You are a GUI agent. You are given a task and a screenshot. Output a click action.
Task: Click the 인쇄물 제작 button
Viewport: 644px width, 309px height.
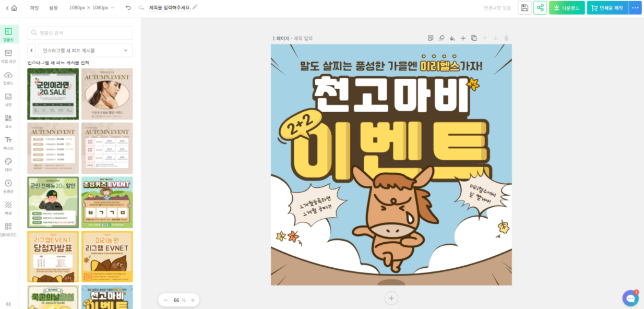point(607,8)
